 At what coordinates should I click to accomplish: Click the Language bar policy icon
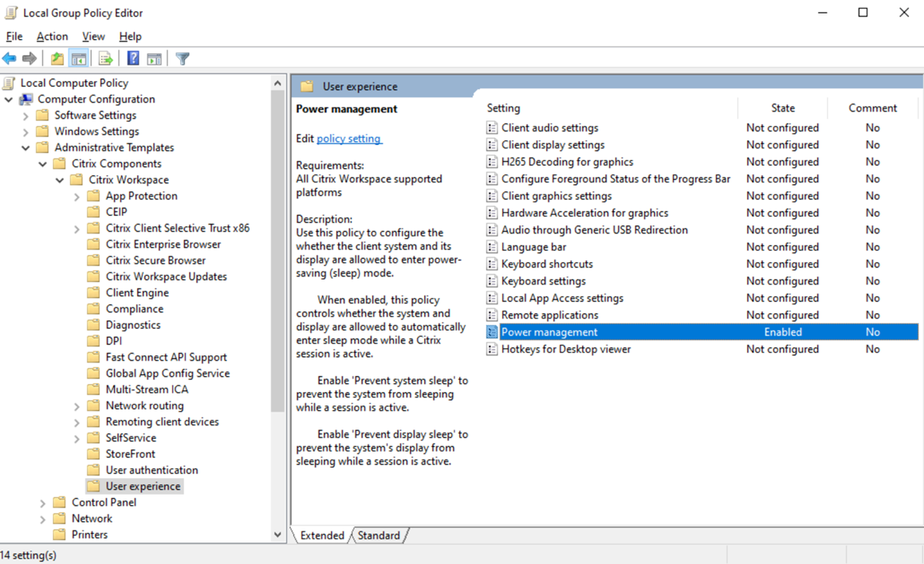(492, 247)
